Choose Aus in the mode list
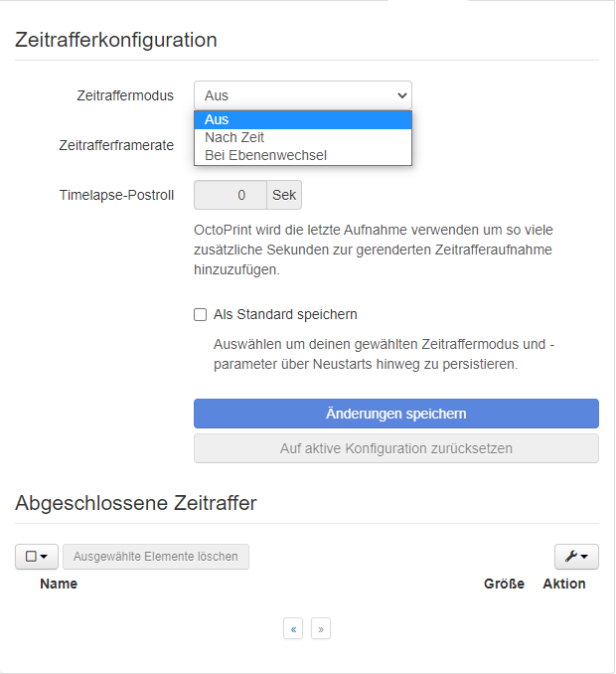Screen dimensions: 616x674 point(303,120)
